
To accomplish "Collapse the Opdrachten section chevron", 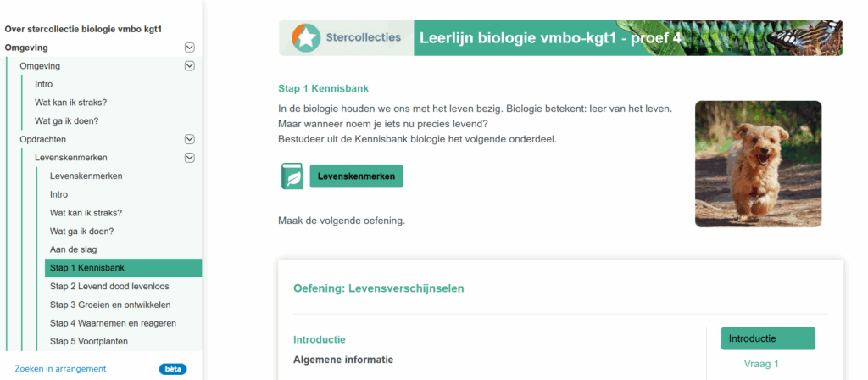I will click(x=190, y=139).
